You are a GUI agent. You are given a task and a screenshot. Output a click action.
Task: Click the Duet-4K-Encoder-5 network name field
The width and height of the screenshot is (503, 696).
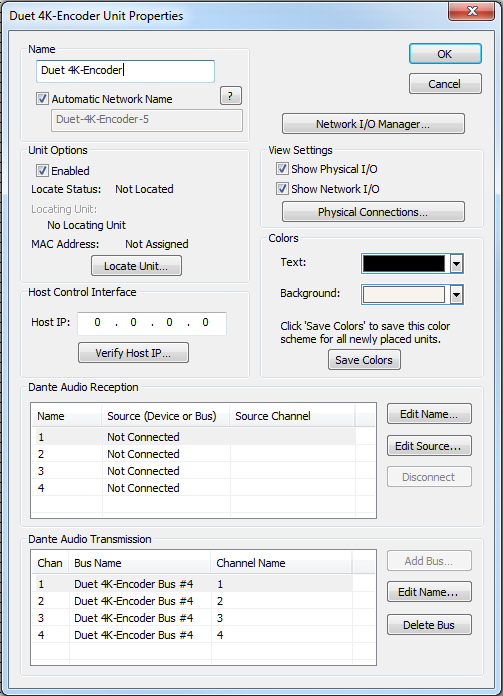[x=147, y=120]
